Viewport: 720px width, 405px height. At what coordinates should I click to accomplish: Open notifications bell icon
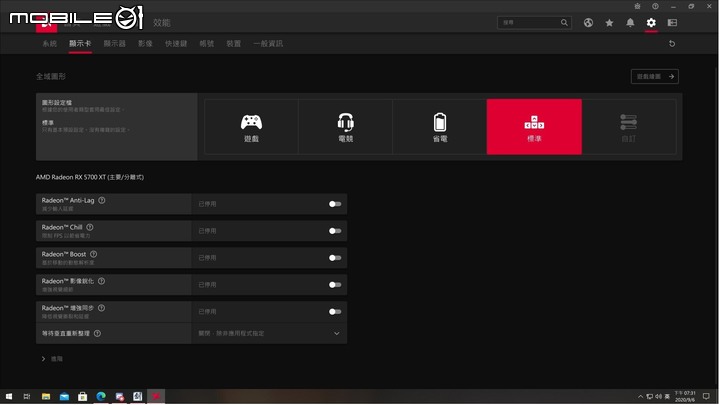click(x=630, y=22)
